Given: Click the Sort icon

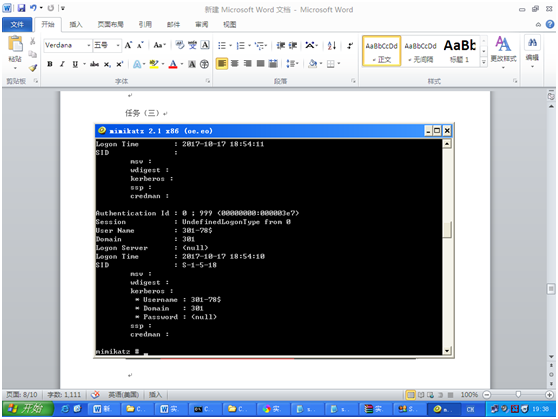Looking at the screenshot, I should tap(332, 45).
